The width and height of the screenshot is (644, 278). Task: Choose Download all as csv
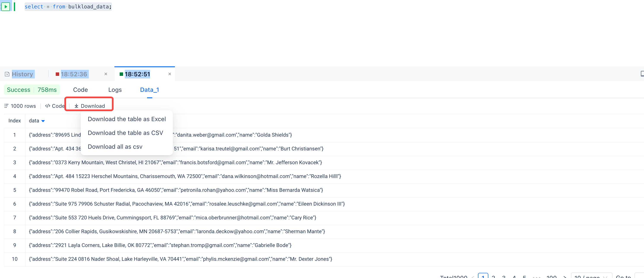pos(115,147)
